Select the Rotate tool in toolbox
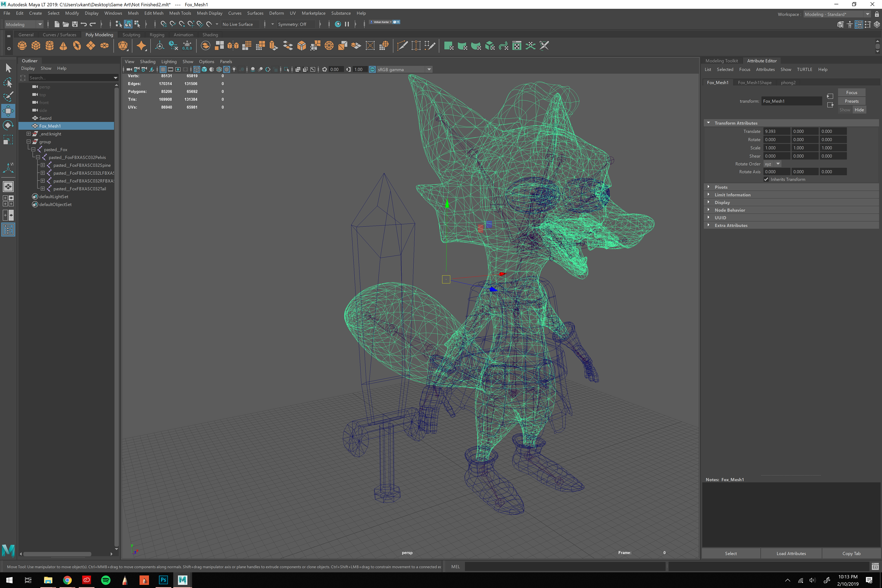The width and height of the screenshot is (882, 588). click(x=8, y=125)
